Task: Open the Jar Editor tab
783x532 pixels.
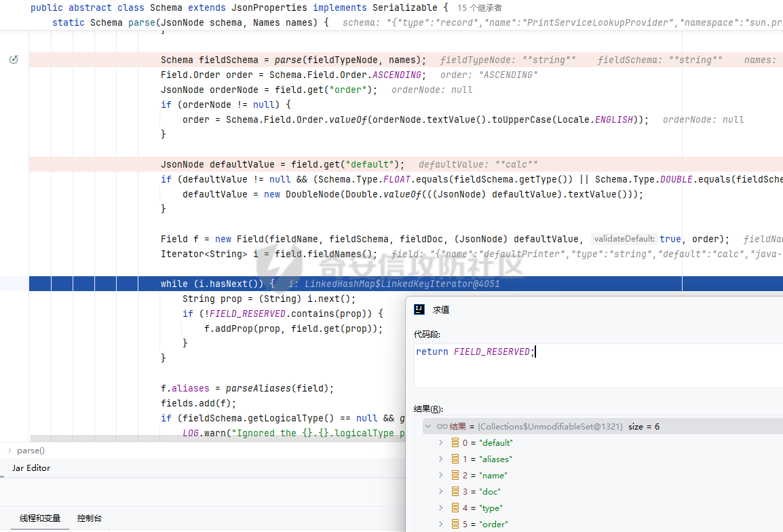Action: click(x=31, y=468)
